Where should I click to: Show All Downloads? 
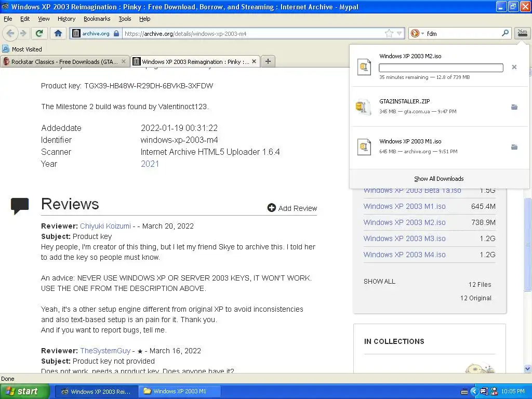(x=438, y=179)
